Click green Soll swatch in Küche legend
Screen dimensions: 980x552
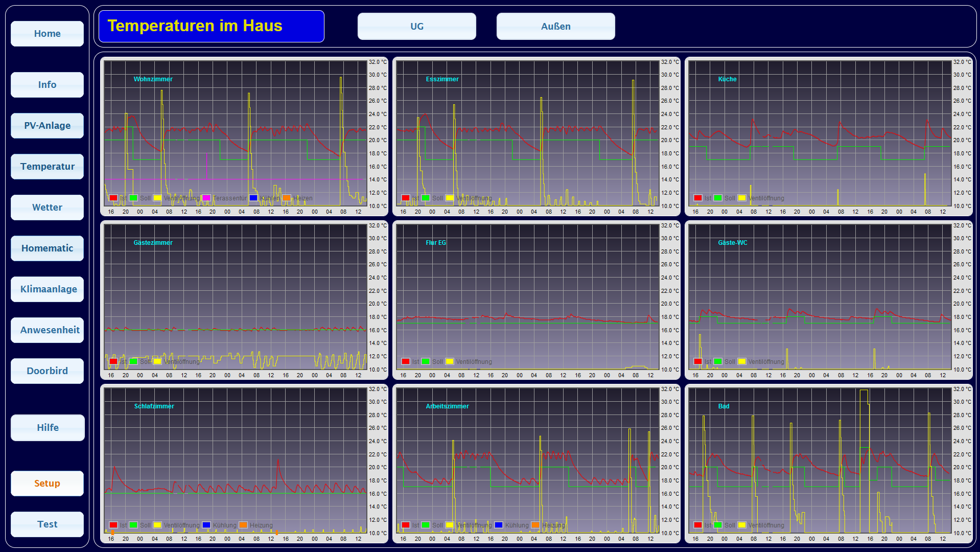click(x=718, y=198)
